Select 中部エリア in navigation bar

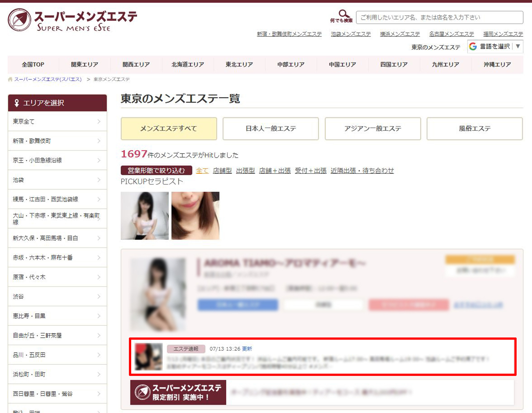[291, 64]
